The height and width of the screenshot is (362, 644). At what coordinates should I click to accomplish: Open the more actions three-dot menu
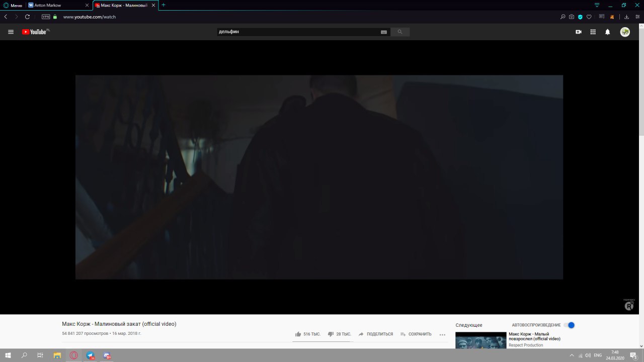click(442, 334)
